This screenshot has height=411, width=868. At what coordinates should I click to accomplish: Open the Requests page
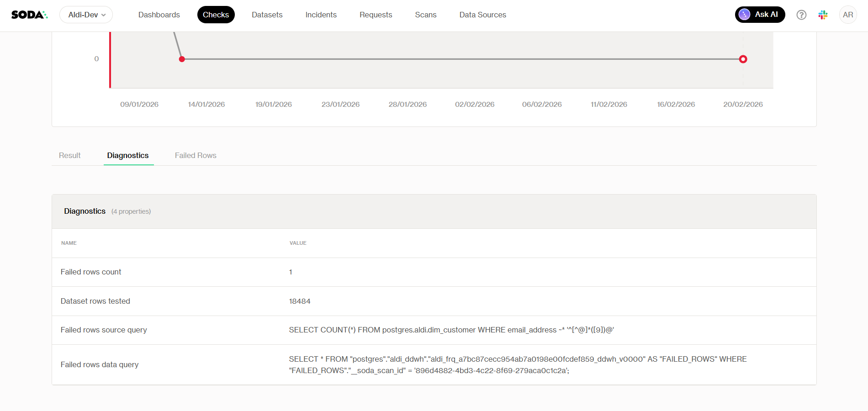(376, 15)
